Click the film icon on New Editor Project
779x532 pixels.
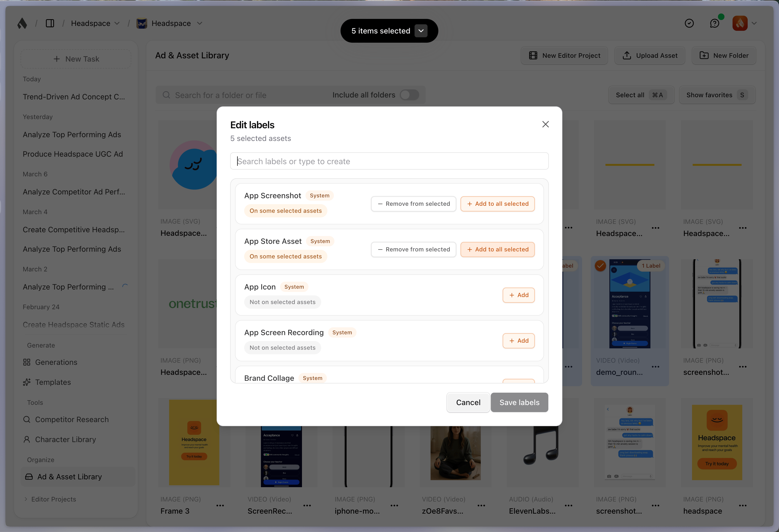(x=533, y=55)
